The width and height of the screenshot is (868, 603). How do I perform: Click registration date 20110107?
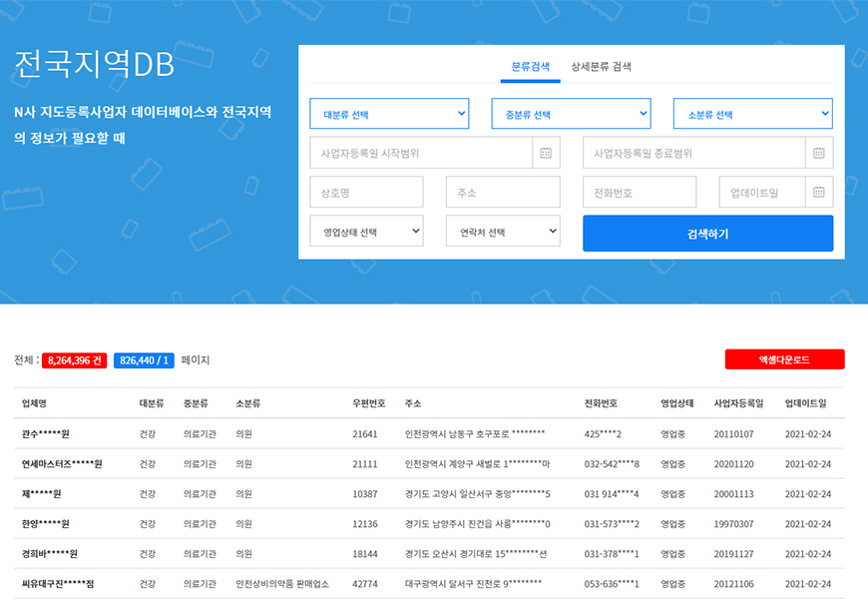pyautogui.click(x=733, y=434)
